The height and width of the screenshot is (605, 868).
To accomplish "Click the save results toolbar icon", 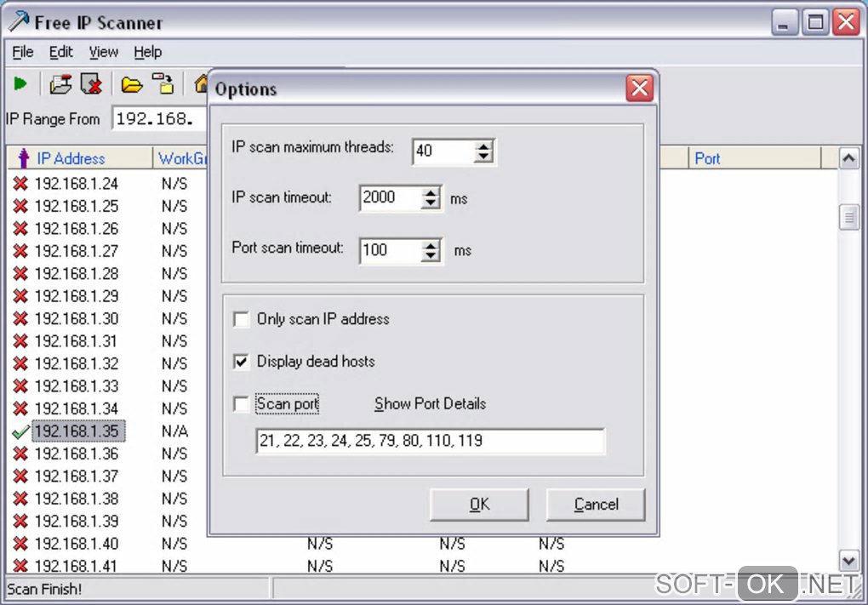I will point(60,84).
